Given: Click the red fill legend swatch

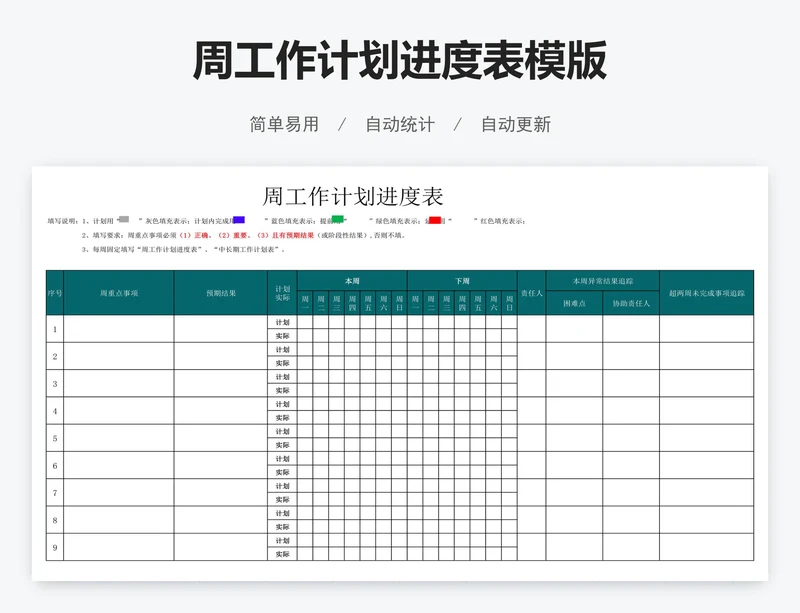Looking at the screenshot, I should tap(435, 220).
